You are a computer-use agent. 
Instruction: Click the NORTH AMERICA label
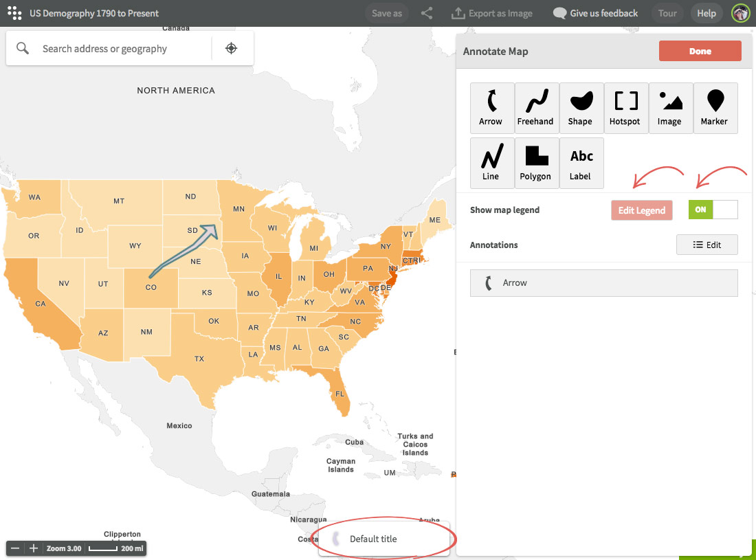click(176, 90)
